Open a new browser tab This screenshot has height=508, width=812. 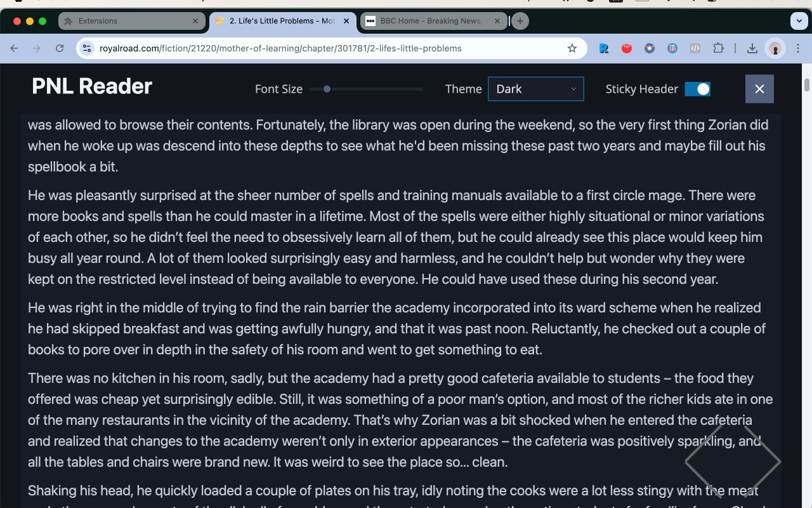pos(520,21)
